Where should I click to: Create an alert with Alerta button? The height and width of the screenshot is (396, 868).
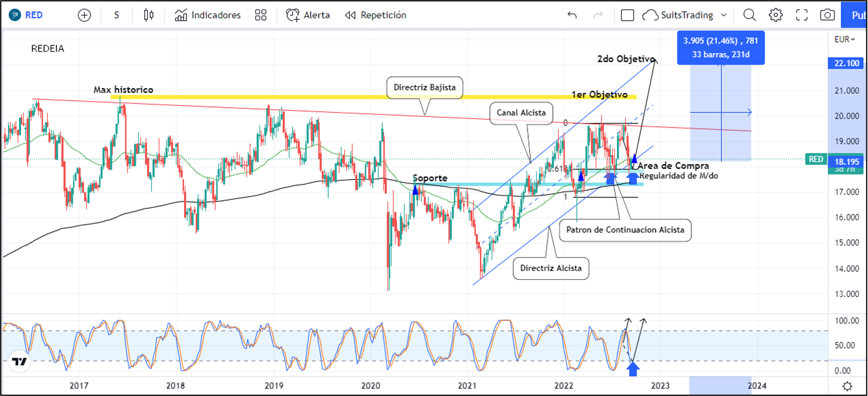308,15
